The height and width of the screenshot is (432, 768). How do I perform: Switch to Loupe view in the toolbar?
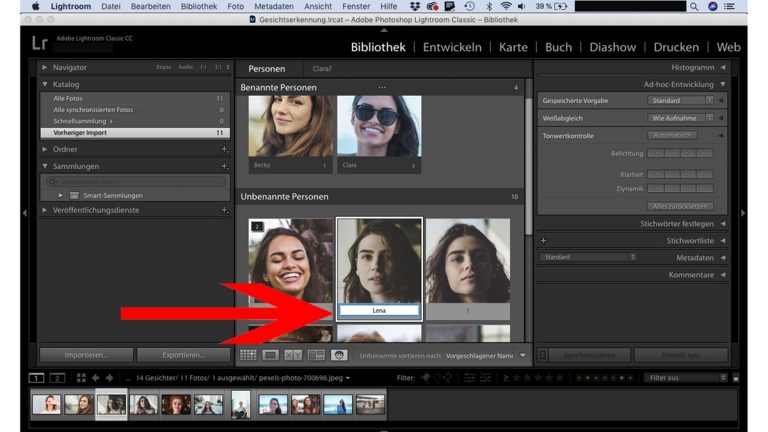pyautogui.click(x=270, y=355)
